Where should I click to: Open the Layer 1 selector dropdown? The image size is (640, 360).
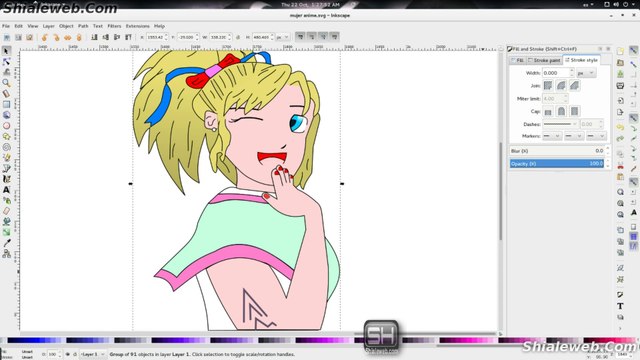92,354
